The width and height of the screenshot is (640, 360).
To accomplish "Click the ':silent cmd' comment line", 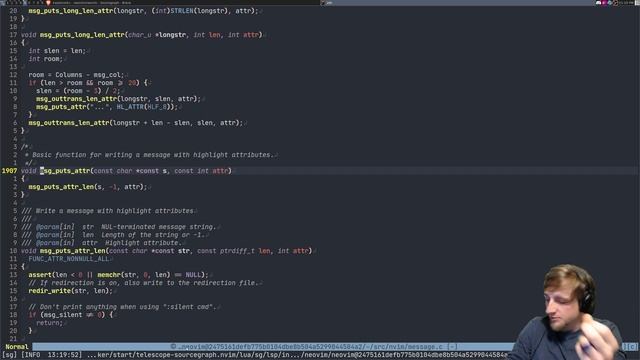I will click(122, 307).
